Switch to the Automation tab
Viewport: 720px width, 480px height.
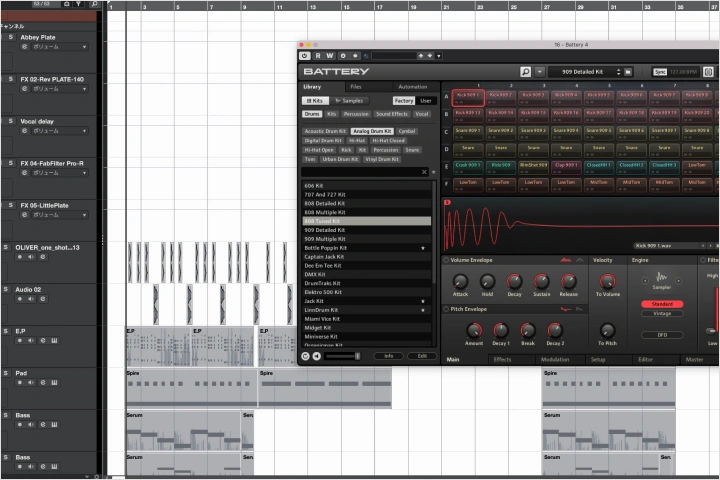[412, 87]
